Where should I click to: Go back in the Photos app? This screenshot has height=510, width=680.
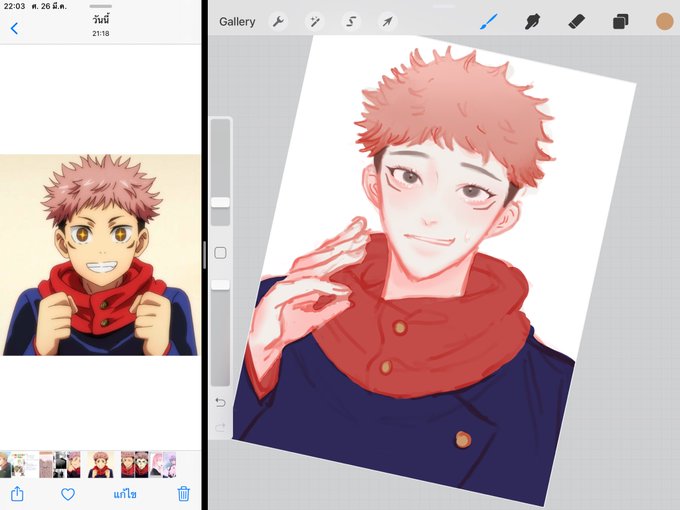click(14, 29)
